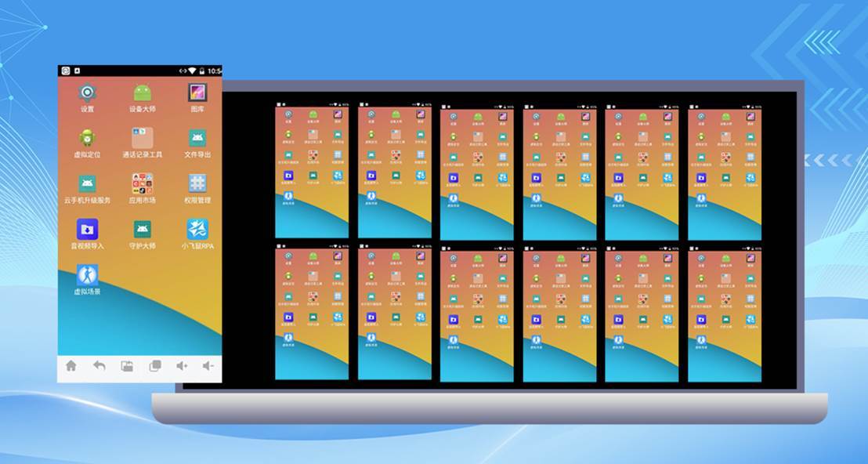Select the fourth phone screen in bottom row
Viewport: 868px width, 464px height.
point(559,314)
